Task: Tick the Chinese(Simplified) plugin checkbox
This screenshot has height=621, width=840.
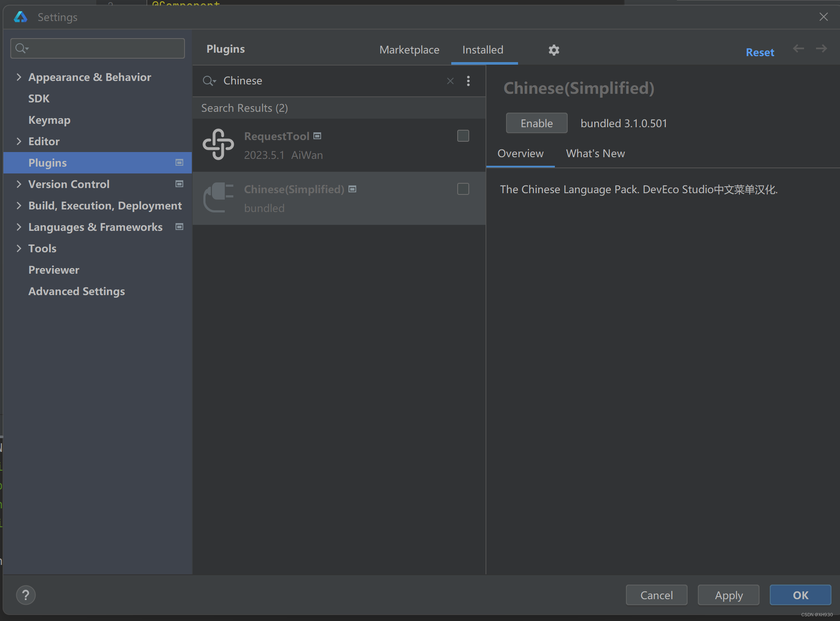Action: (x=463, y=189)
